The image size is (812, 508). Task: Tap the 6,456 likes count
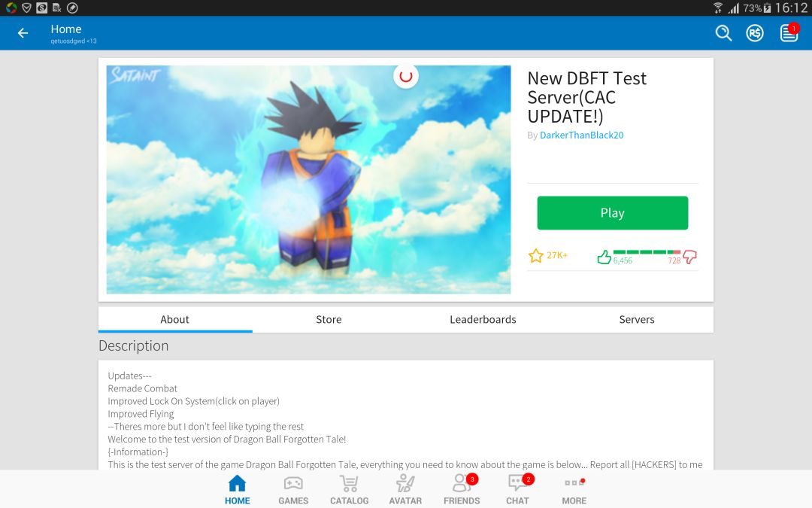[623, 260]
